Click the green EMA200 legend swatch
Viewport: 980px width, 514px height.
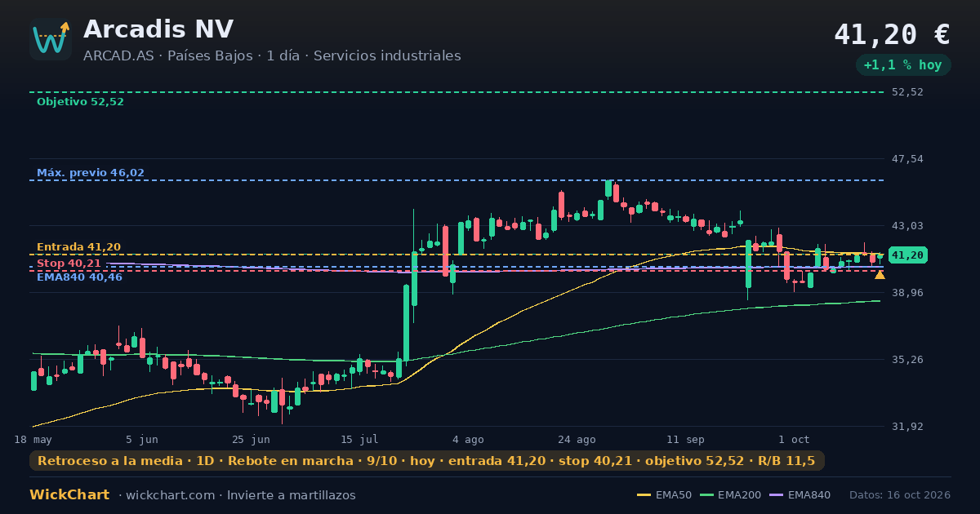706,495
